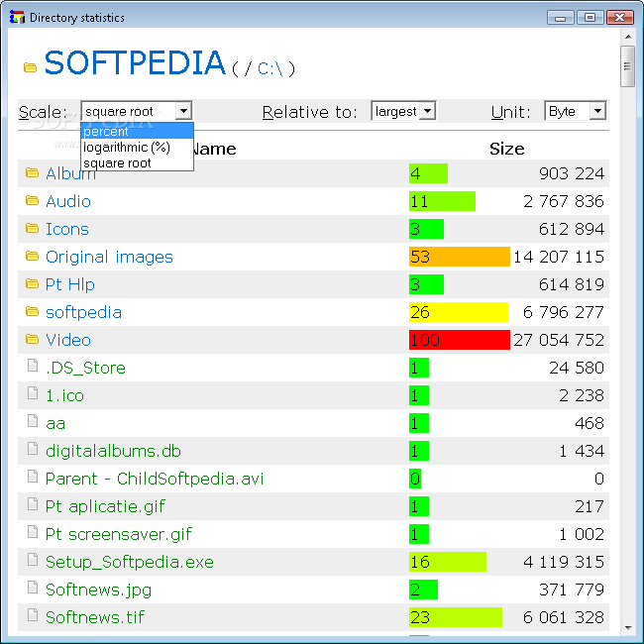Click the folder icon beside Icons
644x644 pixels.
tap(32, 228)
